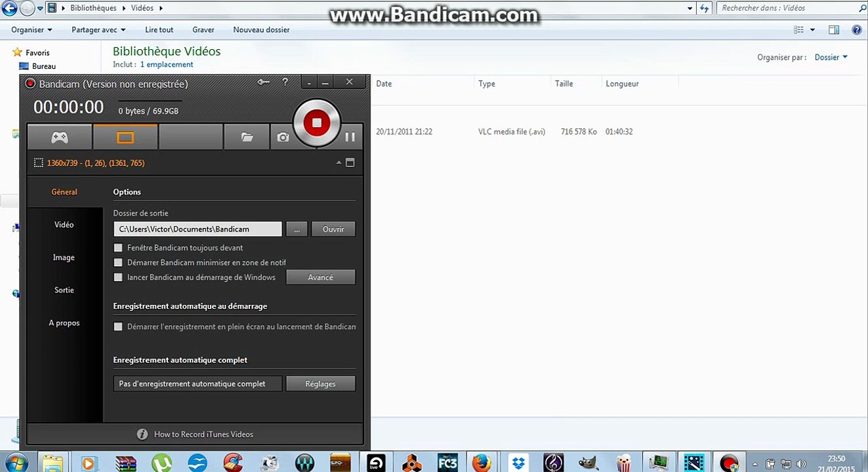Show hidden system tray icons
This screenshot has width=868, height=472.
click(x=756, y=463)
